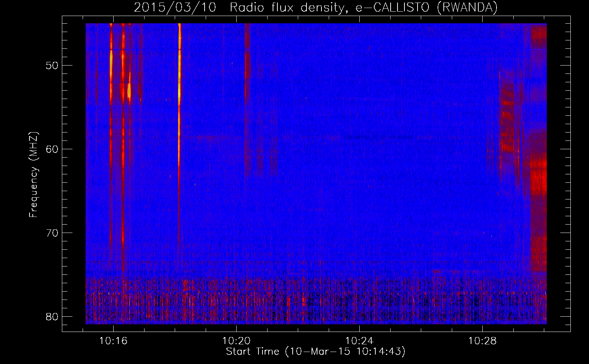Screen dimensions: 589x364
Task: Click the 10:28 time tick label
Action: pyautogui.click(x=482, y=341)
